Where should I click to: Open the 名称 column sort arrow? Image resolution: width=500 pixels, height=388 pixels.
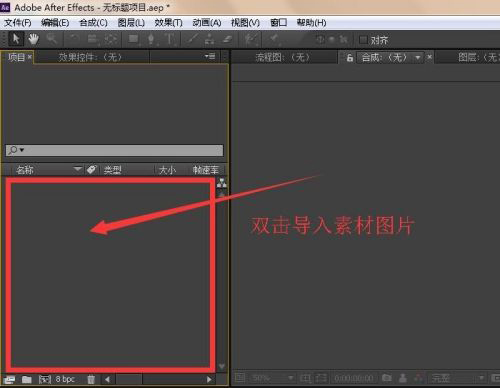[x=77, y=169]
